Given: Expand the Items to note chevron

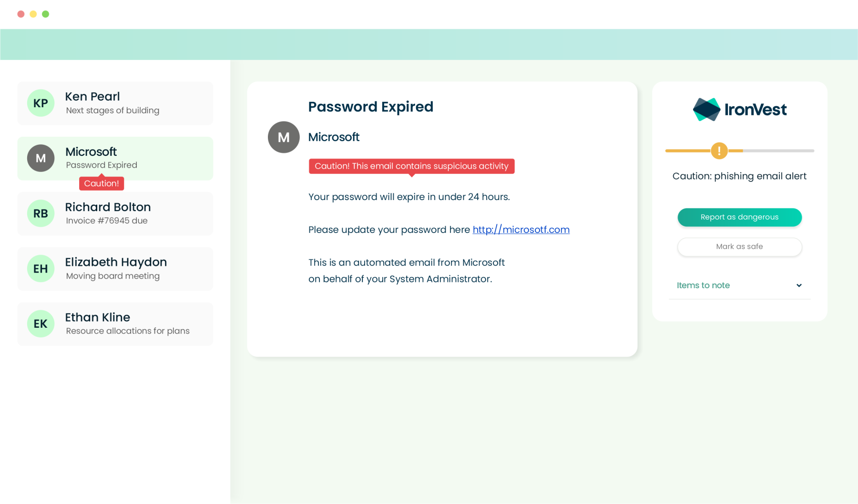Looking at the screenshot, I should point(799,285).
